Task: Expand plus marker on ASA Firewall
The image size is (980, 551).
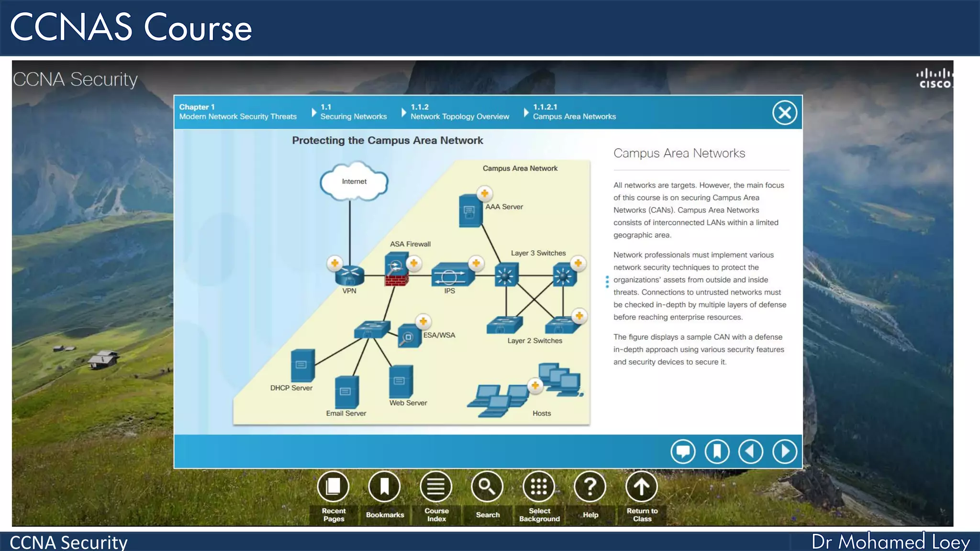Action: coord(414,263)
